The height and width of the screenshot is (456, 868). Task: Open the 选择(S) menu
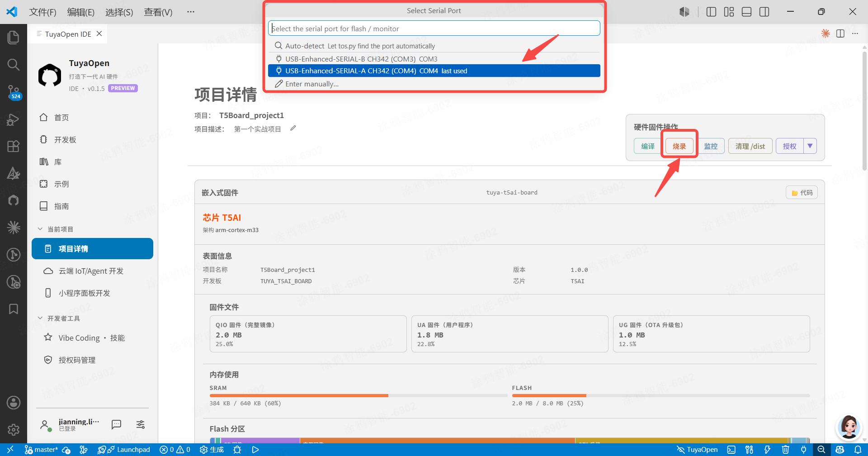(119, 12)
